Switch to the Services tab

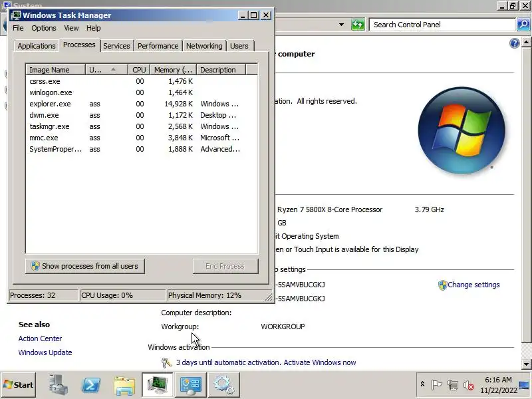pos(116,46)
